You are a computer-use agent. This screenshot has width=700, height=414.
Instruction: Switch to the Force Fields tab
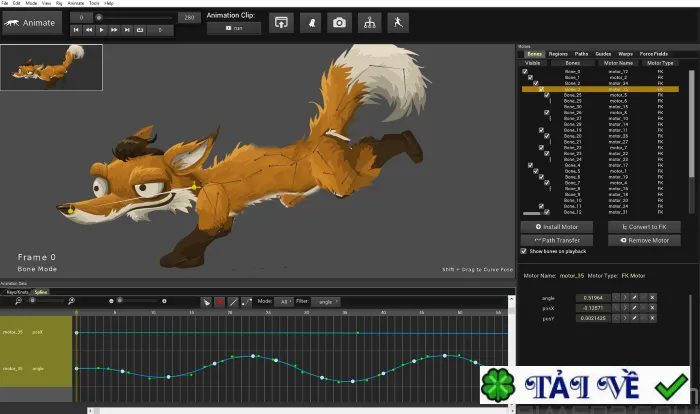pos(654,54)
